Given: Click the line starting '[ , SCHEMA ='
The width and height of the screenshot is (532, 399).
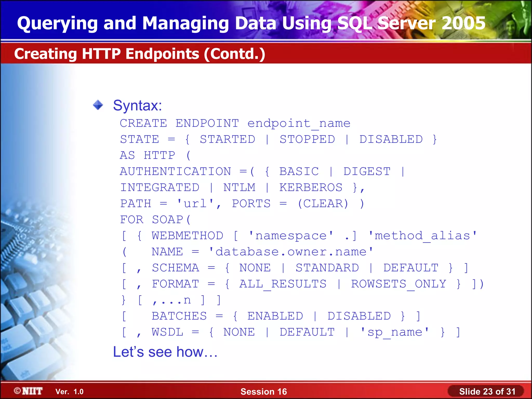Looking at the screenshot, I should [x=295, y=268].
